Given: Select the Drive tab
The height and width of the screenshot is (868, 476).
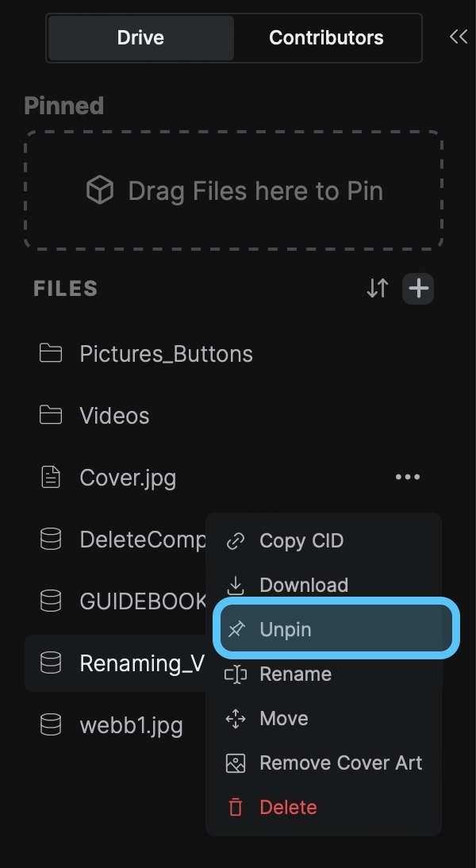Looking at the screenshot, I should 140,37.
